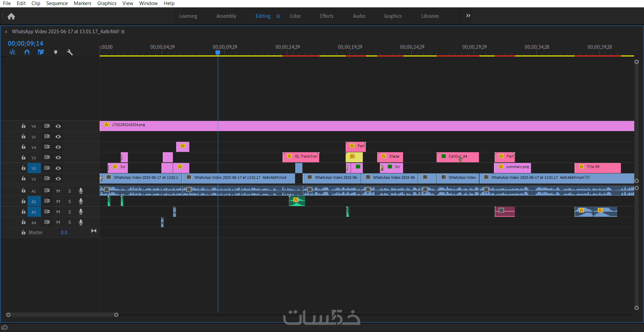Image resolution: width=644 pixels, height=332 pixels.
Task: Toggle track lock for V4
Action: point(23,147)
